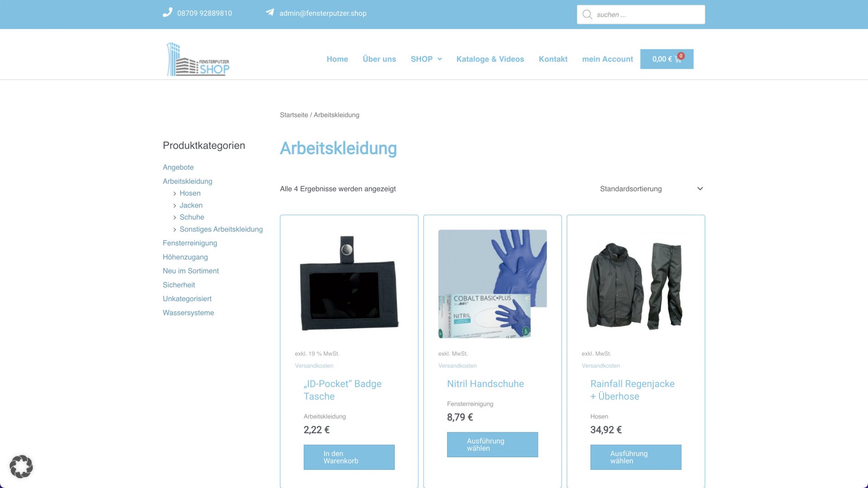868x488 pixels.
Task: Open the Standardsortierung sorting dropdown
Action: click(x=651, y=189)
